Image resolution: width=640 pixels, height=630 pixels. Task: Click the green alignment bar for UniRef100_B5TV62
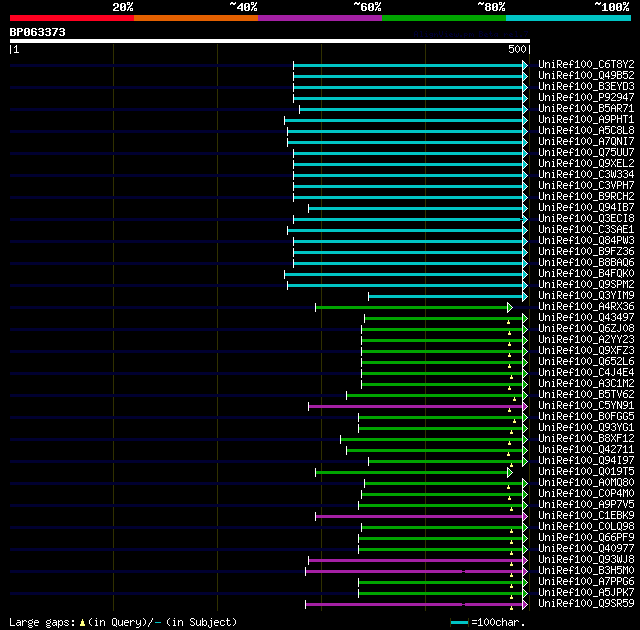tap(437, 396)
